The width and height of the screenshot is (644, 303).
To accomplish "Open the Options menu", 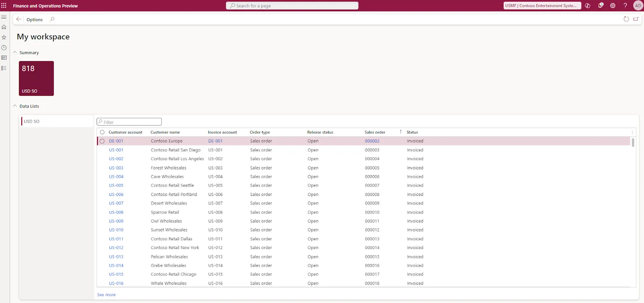I will [x=35, y=20].
